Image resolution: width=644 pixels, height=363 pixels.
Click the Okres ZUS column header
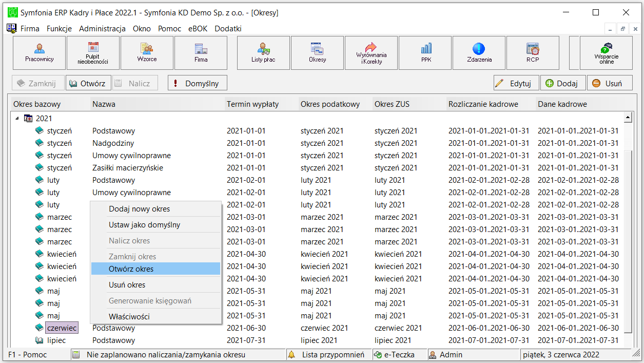409,104
